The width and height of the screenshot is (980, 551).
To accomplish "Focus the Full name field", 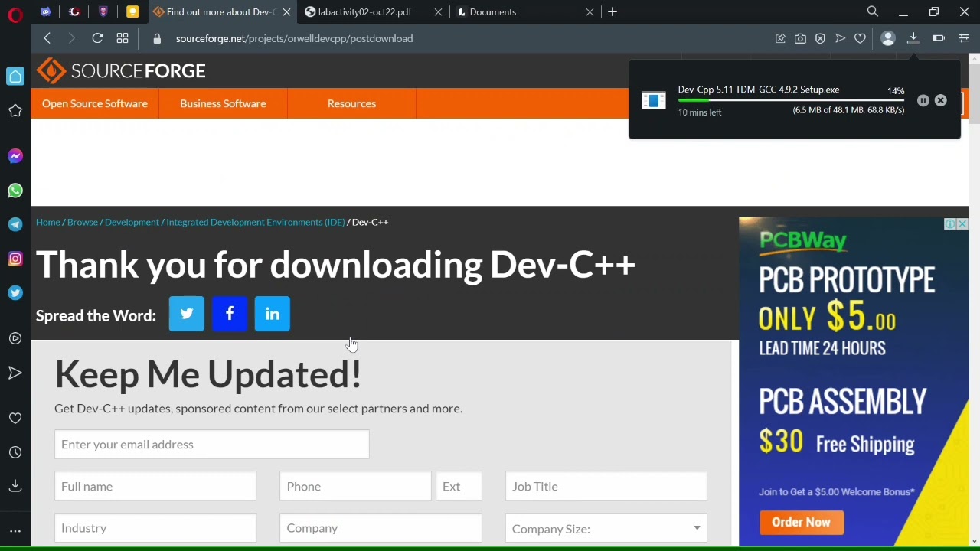I will pos(155,487).
